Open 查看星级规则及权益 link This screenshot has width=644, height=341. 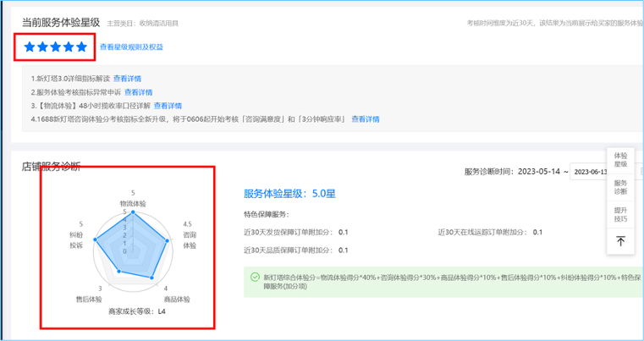[x=131, y=47]
